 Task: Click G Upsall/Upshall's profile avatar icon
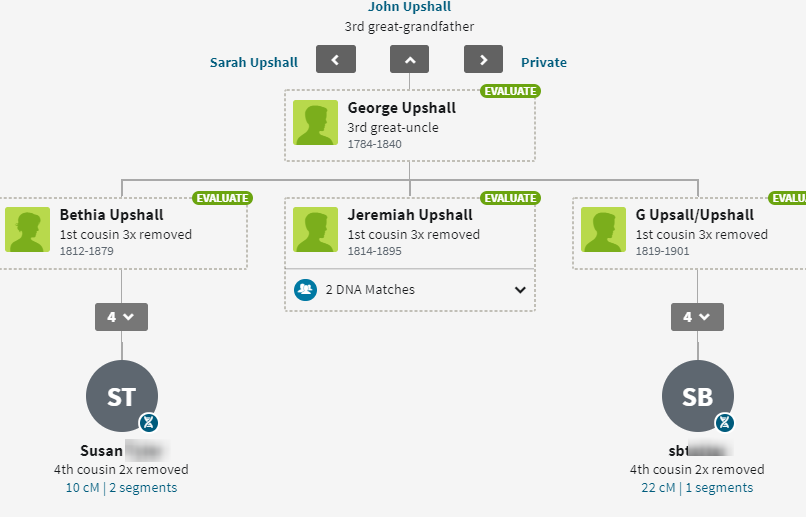[x=603, y=230]
